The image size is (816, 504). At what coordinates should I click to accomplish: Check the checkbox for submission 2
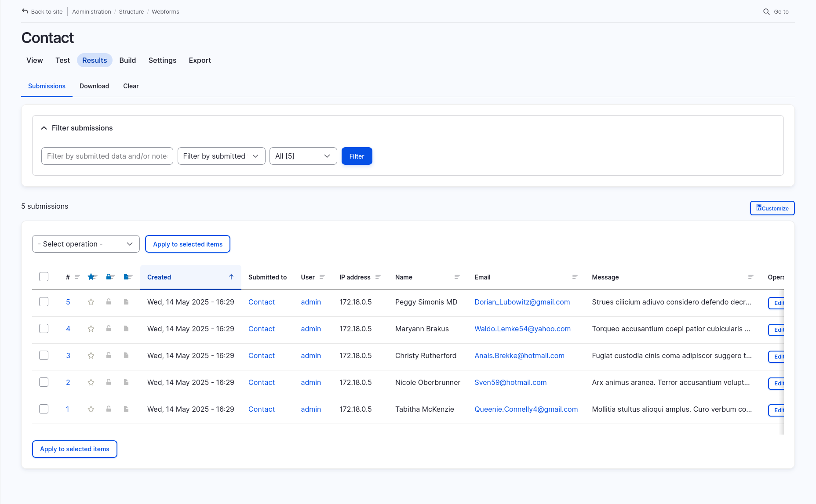coord(44,382)
